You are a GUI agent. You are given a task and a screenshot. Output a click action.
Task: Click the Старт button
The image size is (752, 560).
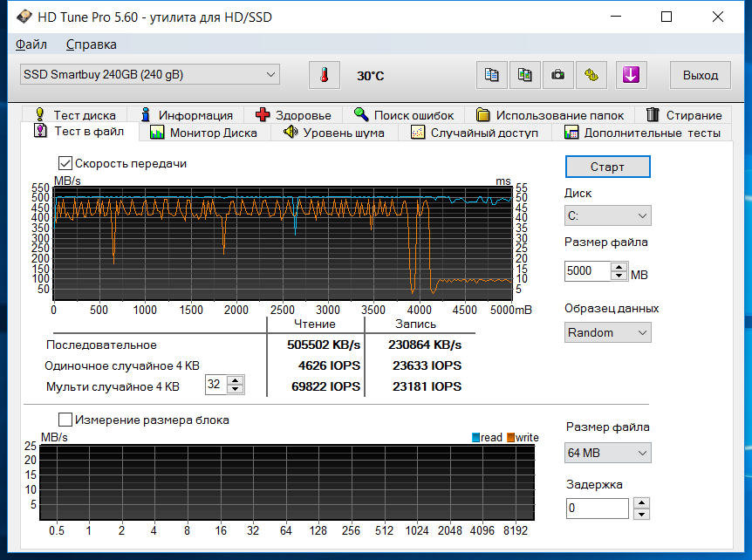(608, 167)
